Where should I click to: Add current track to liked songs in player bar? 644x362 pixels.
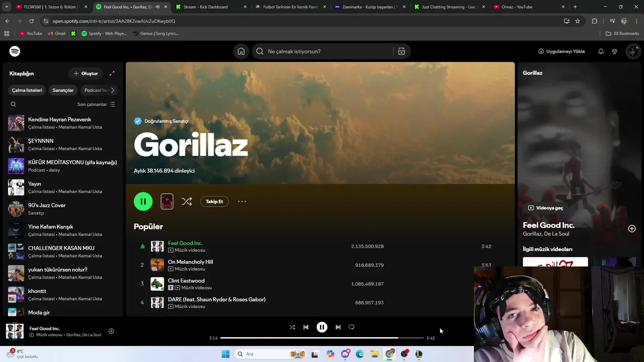coord(111,331)
